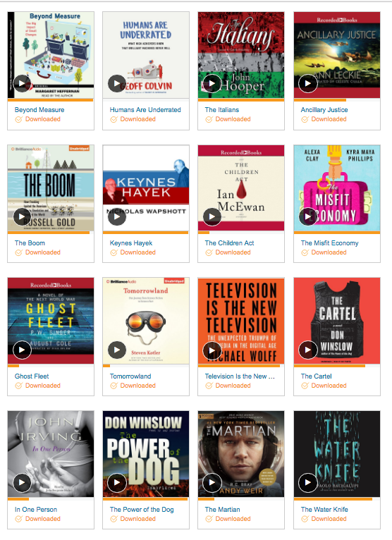Play the Humans Are Underrated audiobook

click(117, 83)
